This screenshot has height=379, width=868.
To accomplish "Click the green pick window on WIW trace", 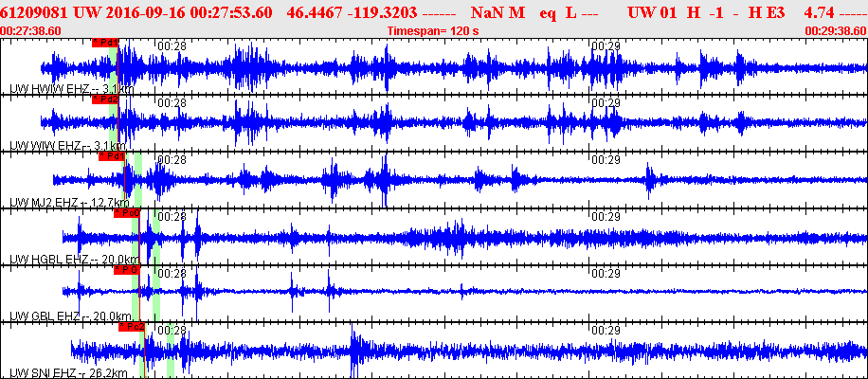I will tap(113, 123).
